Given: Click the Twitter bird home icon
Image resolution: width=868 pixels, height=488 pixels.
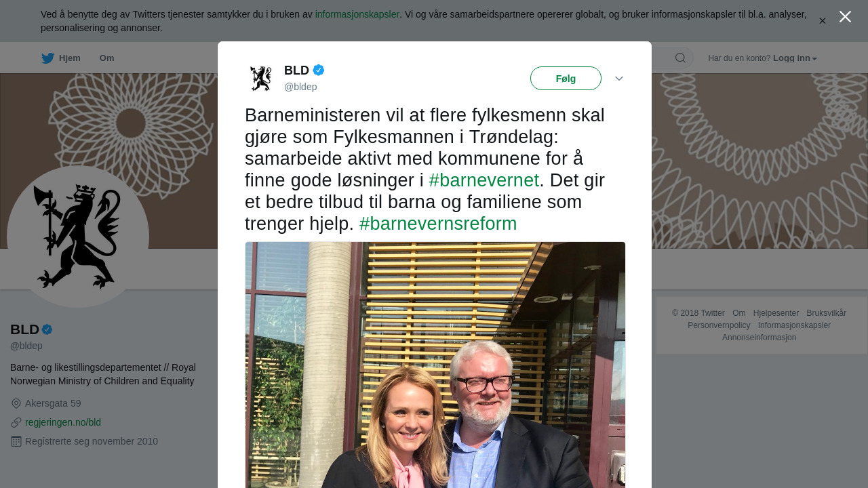Looking at the screenshot, I should (x=48, y=58).
